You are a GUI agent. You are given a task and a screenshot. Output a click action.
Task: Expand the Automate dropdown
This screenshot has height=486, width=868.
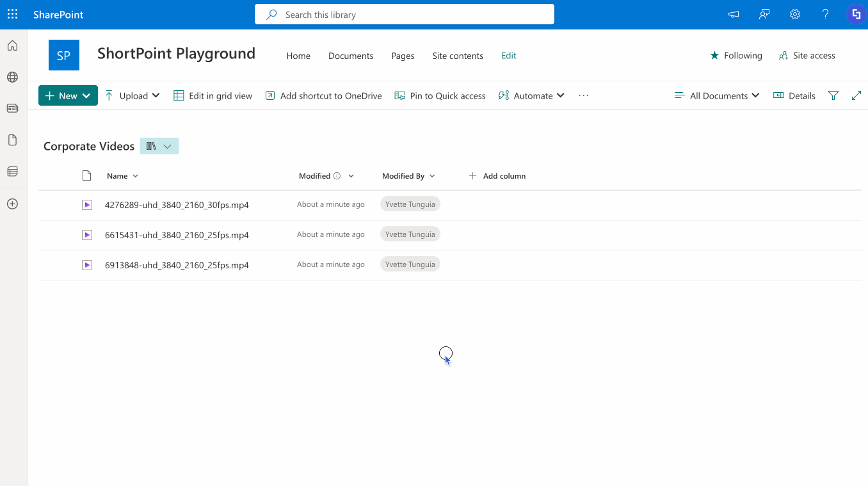click(x=531, y=95)
